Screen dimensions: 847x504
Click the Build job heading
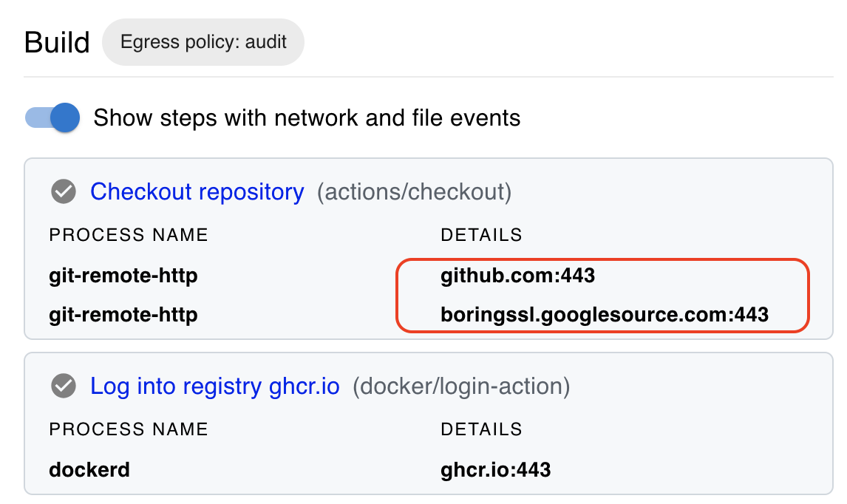(x=57, y=42)
